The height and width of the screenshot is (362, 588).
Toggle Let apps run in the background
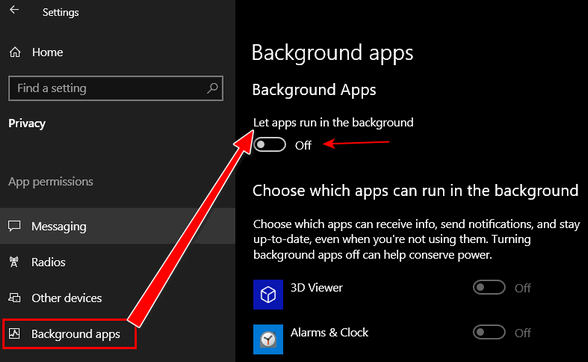(270, 145)
